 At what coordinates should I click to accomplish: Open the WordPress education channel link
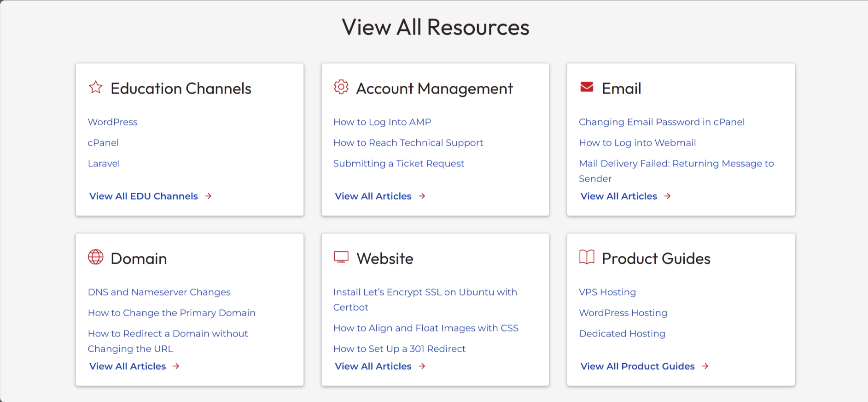pos(113,122)
